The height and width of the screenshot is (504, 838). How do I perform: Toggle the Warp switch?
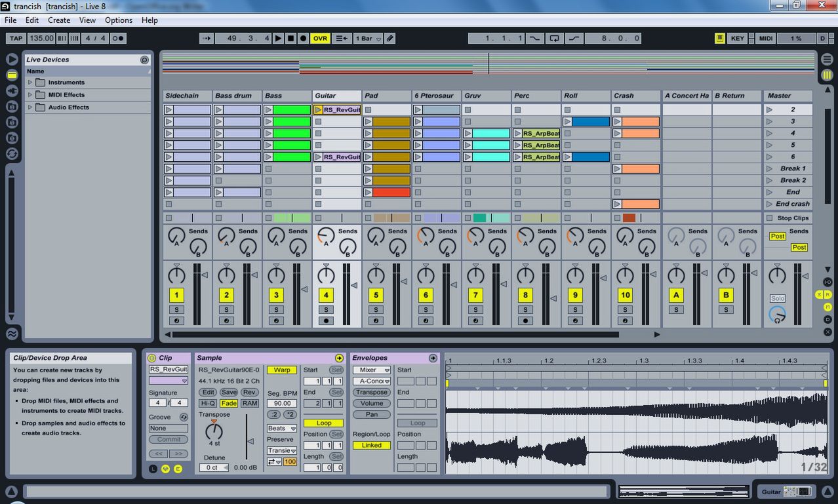point(282,370)
